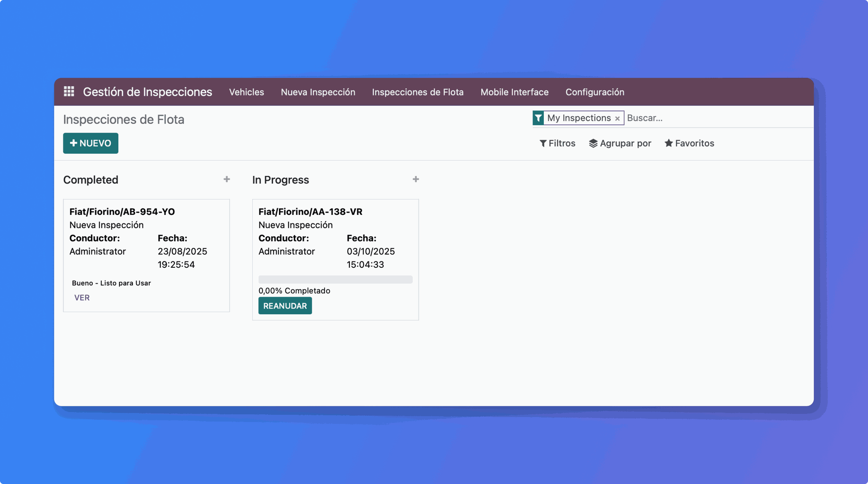The image size is (868, 484).
Task: Expand the Agrupar por dropdown
Action: point(620,143)
